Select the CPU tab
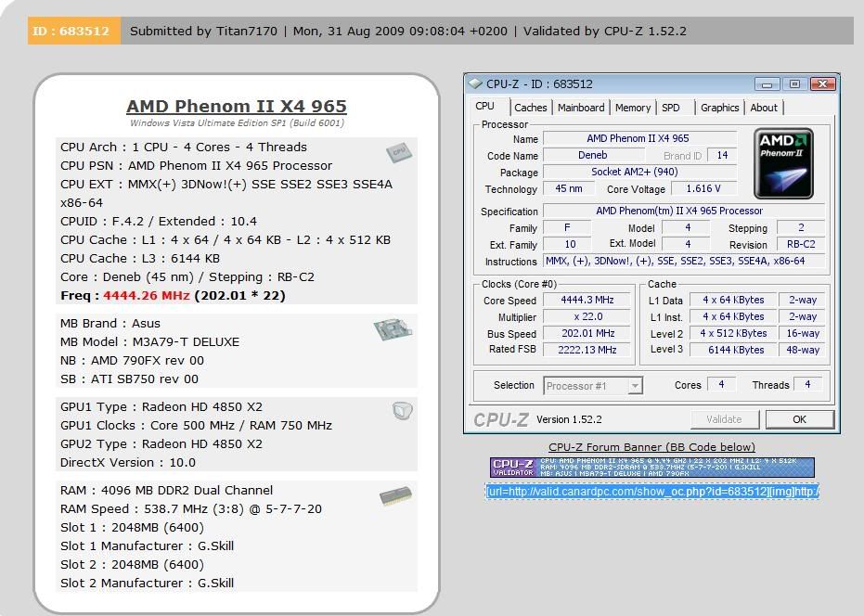This screenshot has width=864, height=616. coord(484,106)
